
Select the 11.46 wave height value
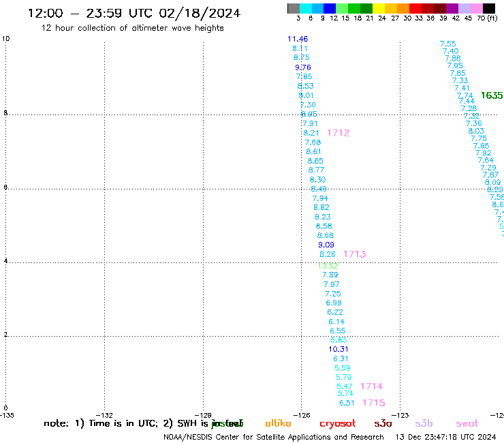(298, 39)
